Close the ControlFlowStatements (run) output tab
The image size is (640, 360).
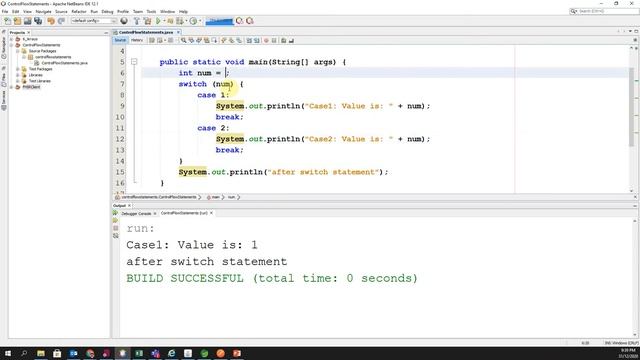(211, 213)
